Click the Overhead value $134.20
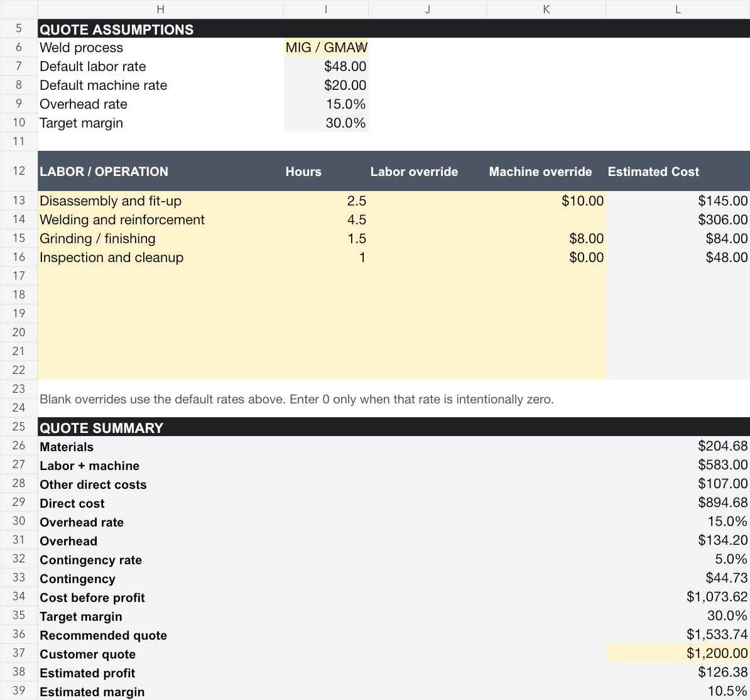Image resolution: width=750 pixels, height=700 pixels. pos(678,540)
